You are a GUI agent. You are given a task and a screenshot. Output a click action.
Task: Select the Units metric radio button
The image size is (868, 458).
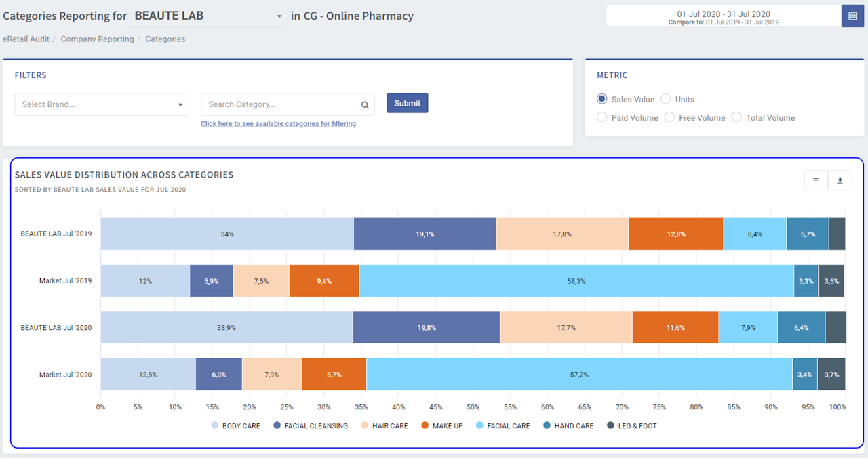[666, 99]
